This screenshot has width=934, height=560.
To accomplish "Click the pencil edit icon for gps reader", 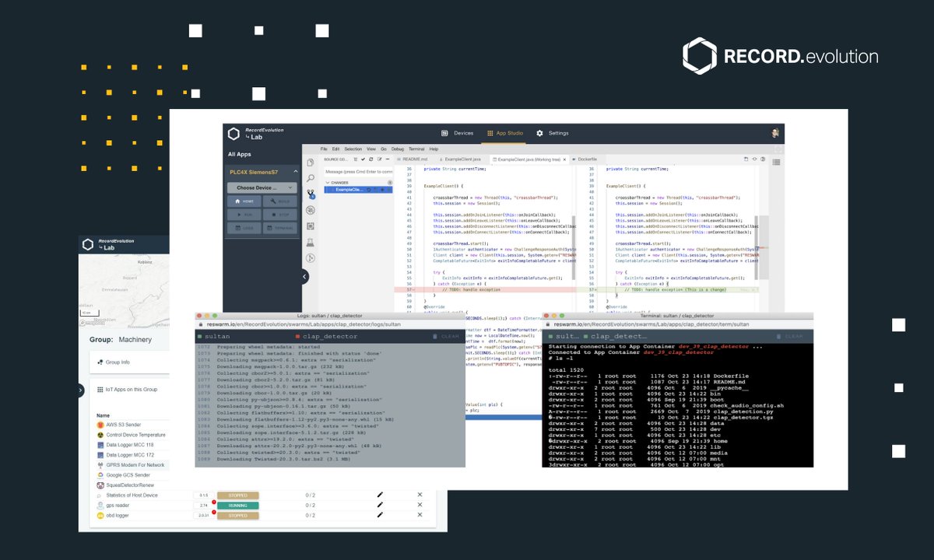I will [x=380, y=505].
